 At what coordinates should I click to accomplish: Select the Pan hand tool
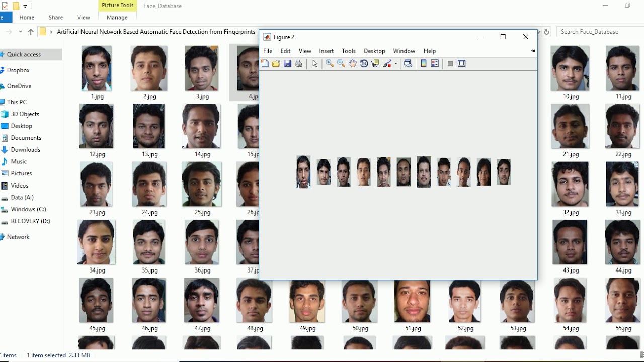tap(353, 64)
